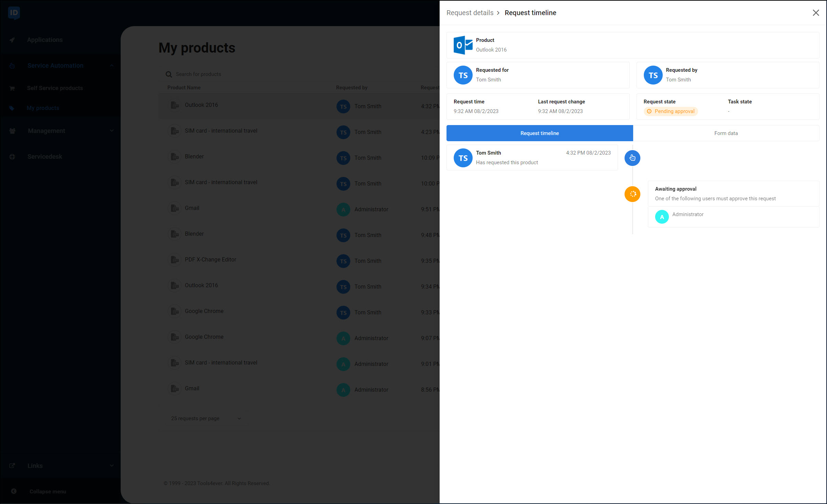Viewport: 827px width, 504px height.
Task: Click the Request timeline button
Action: [539, 133]
